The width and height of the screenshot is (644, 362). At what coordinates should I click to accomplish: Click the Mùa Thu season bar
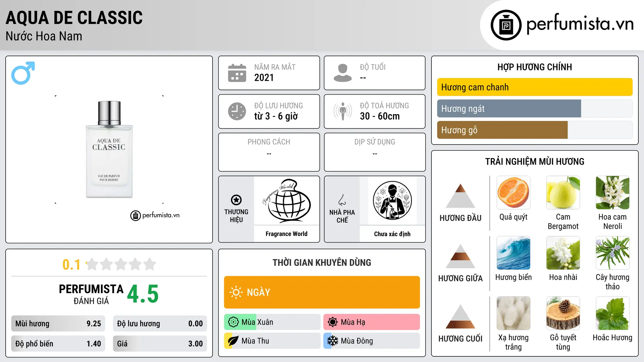pos(272,341)
